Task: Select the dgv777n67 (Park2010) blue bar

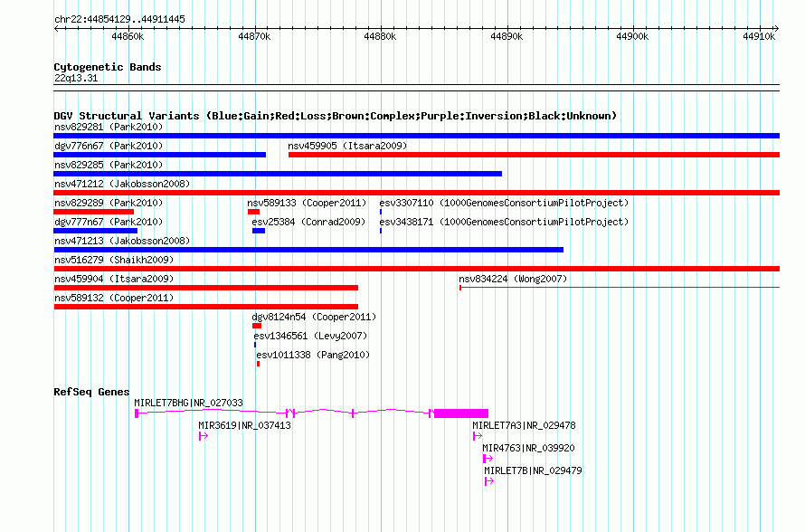Action: (x=96, y=231)
